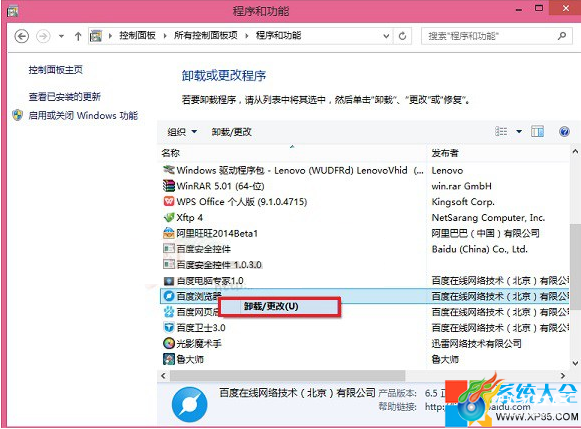This screenshot has height=429, width=581.
Task: Select 控制面板 in the breadcrumb
Action: click(x=137, y=36)
